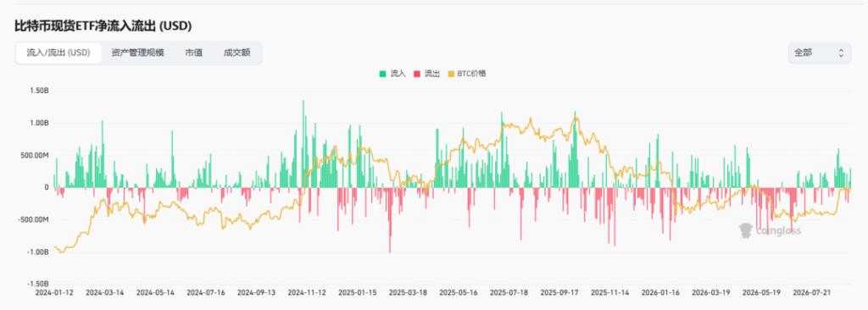
Task: Click the 1.50B y-axis label
Action: click(38, 91)
